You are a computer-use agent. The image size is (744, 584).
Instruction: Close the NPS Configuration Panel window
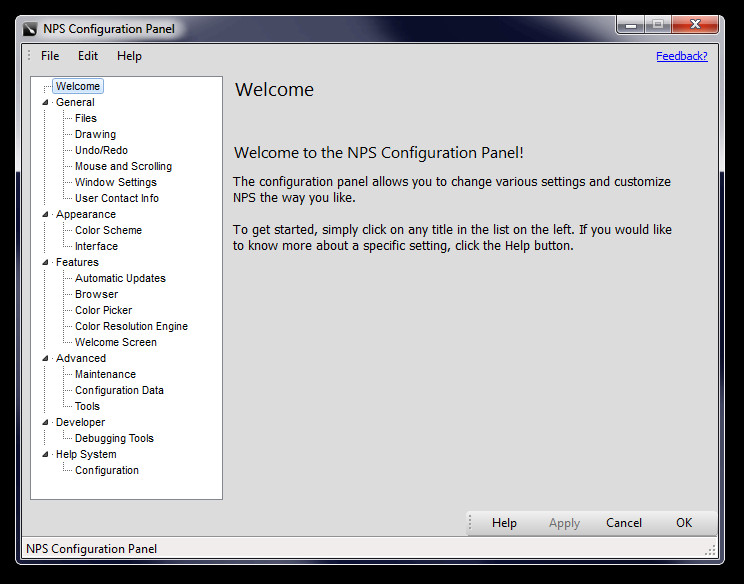695,25
